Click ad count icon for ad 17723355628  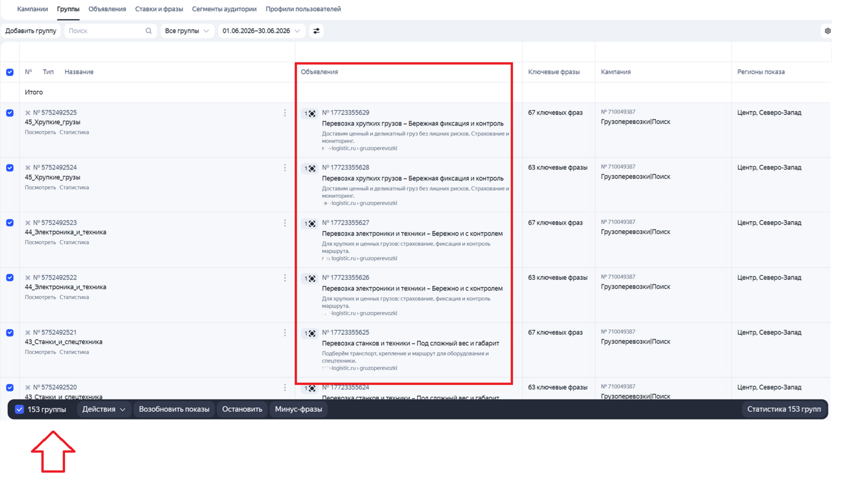pos(309,168)
